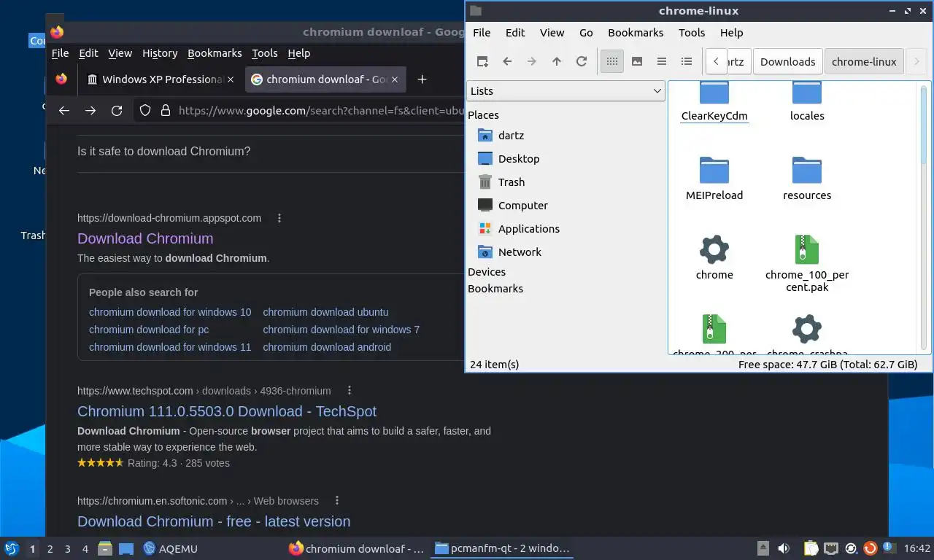Open View menu in file manager
Viewport: 934px width, 560px height.
coord(552,32)
